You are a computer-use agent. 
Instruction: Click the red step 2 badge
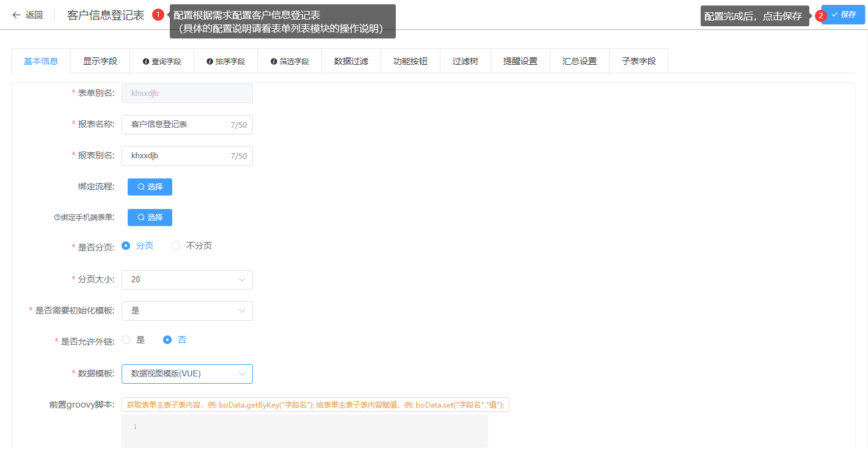coord(820,15)
